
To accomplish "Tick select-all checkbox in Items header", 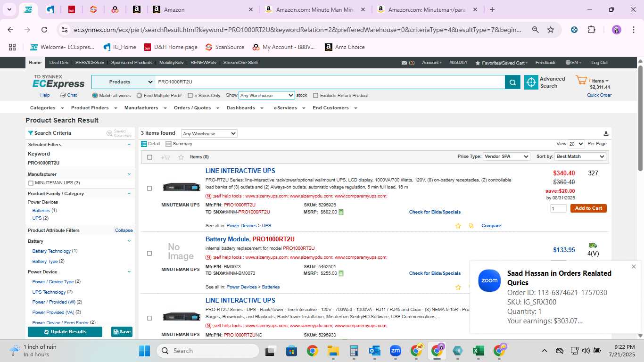I will [x=150, y=157].
